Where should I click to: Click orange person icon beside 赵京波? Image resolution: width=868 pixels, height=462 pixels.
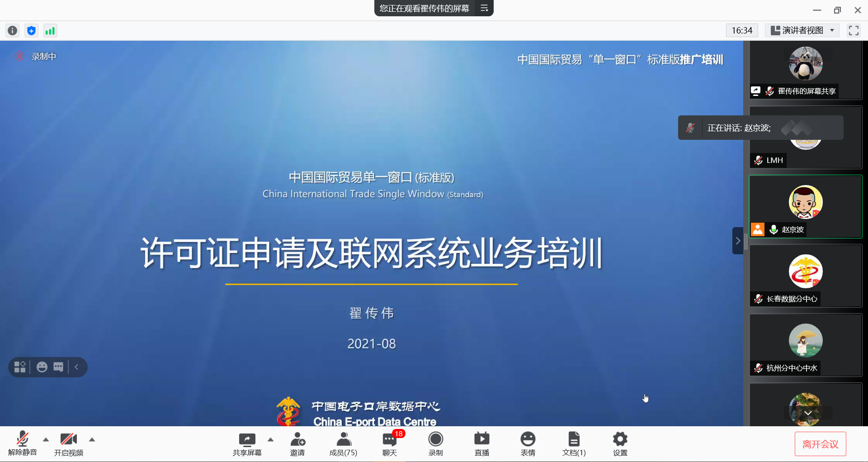click(758, 229)
